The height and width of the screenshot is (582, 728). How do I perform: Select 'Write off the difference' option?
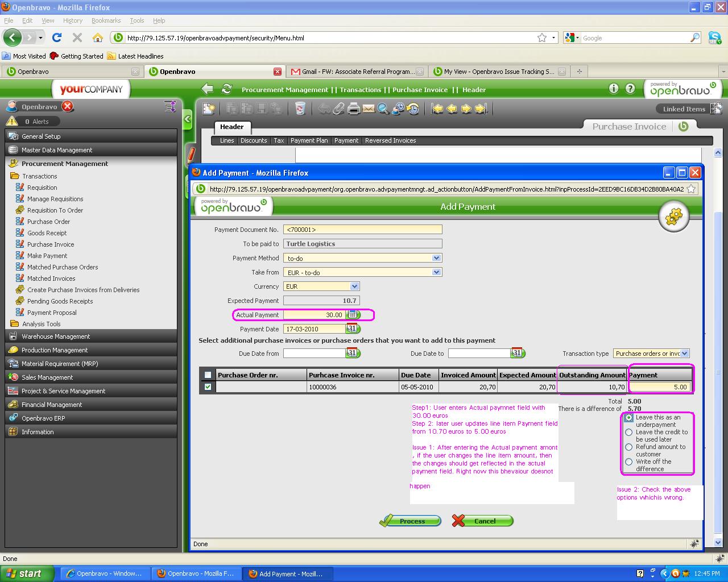628,462
